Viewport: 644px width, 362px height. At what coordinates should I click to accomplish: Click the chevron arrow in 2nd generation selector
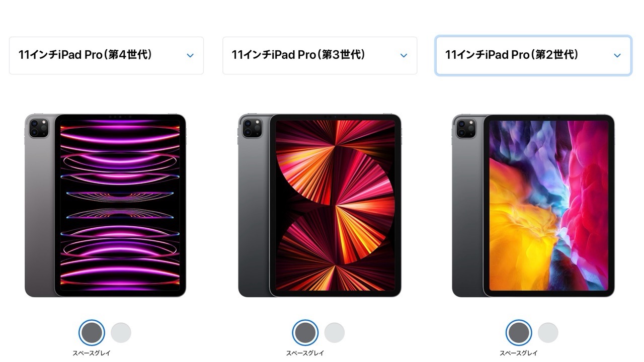[617, 55]
